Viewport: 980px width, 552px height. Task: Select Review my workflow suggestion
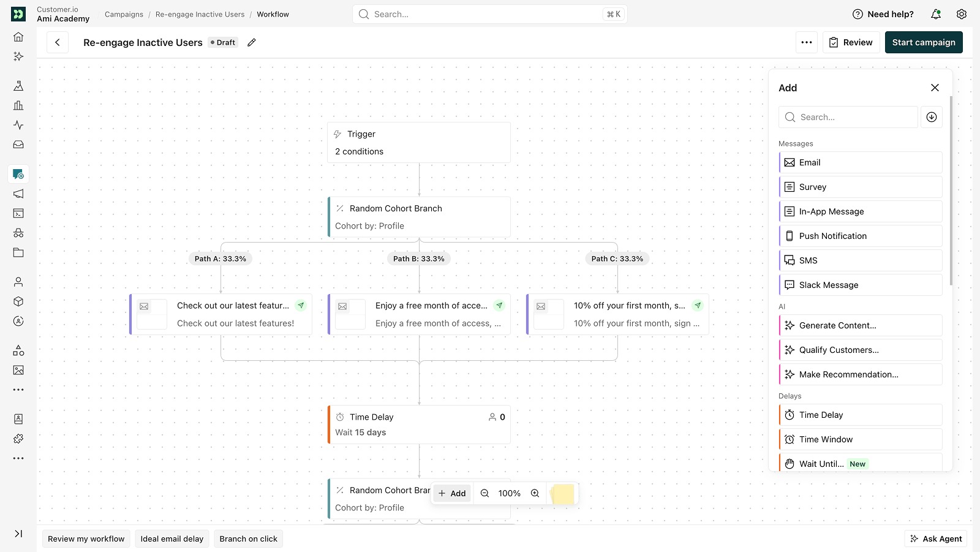86,539
